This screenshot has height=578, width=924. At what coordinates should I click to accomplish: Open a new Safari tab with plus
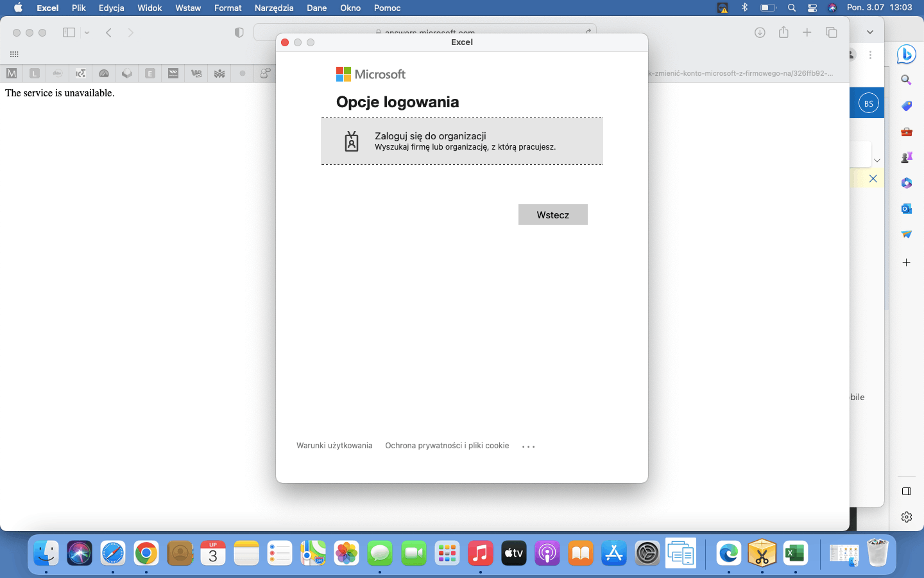(807, 33)
